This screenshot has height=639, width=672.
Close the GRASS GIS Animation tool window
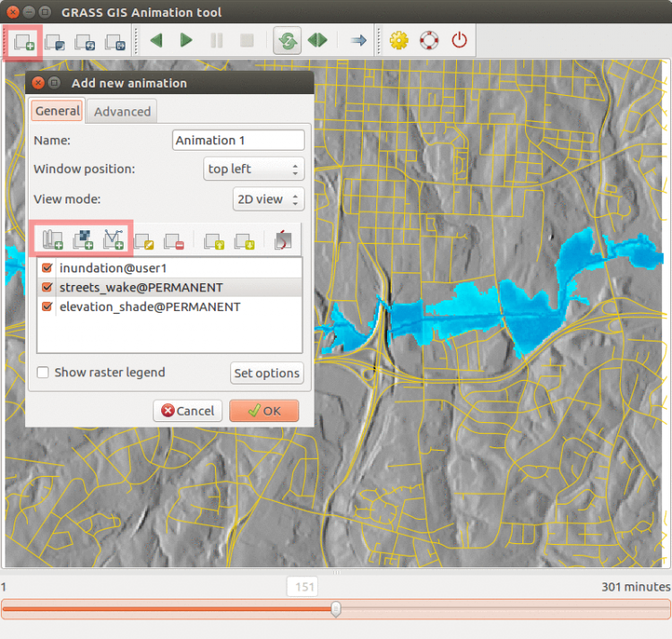click(x=13, y=12)
